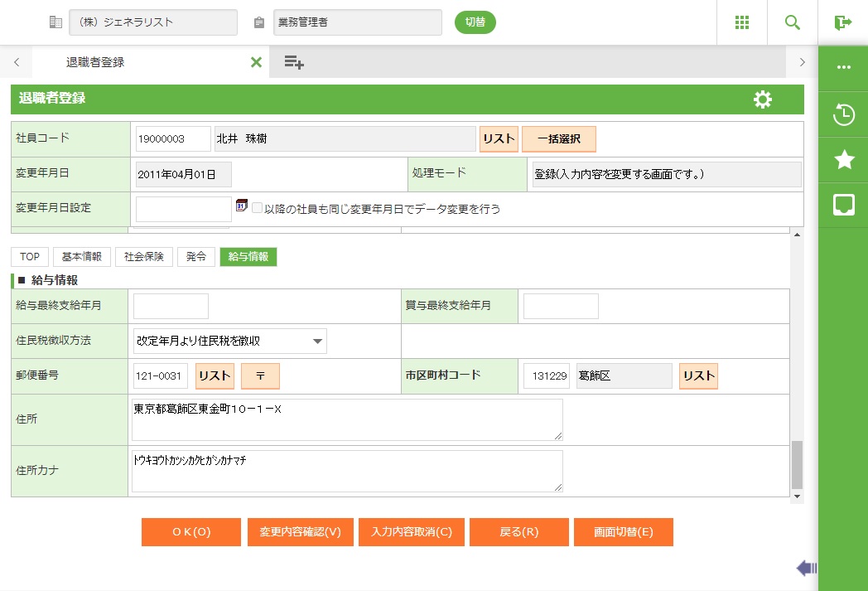868x591 pixels.
Task: Switch to the 基本情報 tab
Action: coord(81,257)
